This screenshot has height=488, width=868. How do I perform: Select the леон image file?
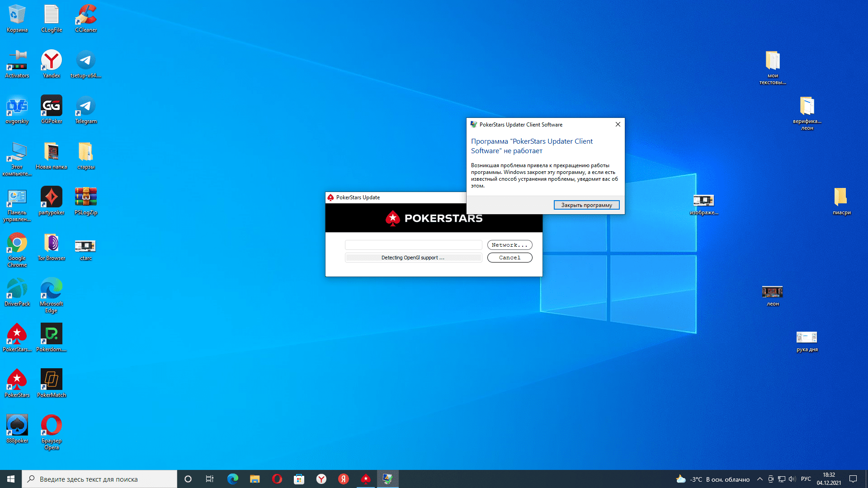coord(773,296)
